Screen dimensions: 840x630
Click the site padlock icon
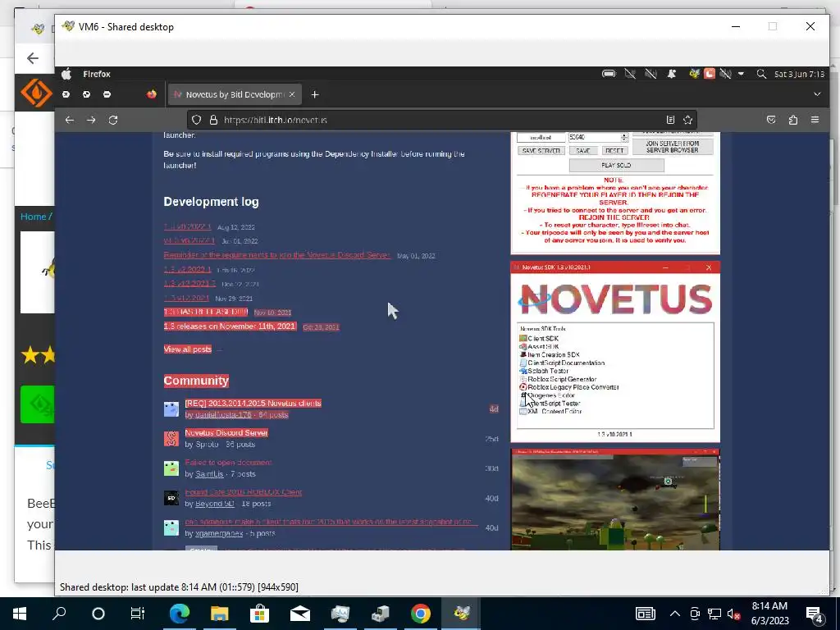pos(213,120)
